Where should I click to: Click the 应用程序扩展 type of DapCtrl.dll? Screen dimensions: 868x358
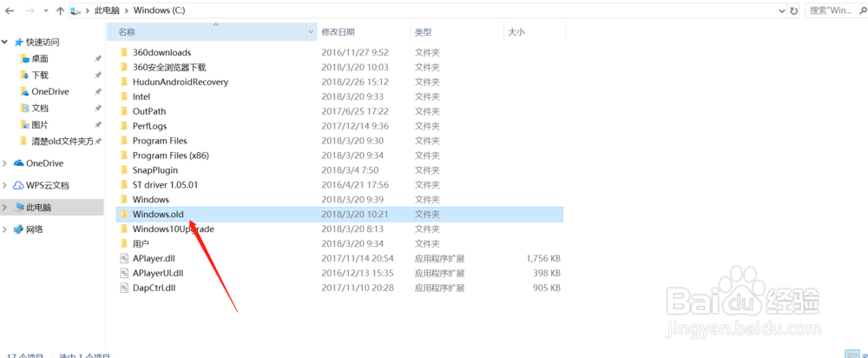click(439, 288)
